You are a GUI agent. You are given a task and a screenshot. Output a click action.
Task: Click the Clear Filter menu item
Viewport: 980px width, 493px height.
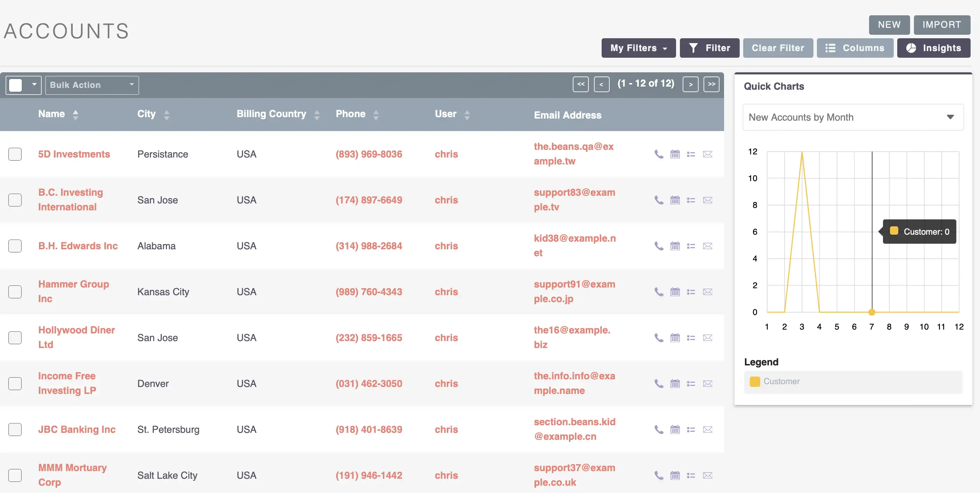778,47
